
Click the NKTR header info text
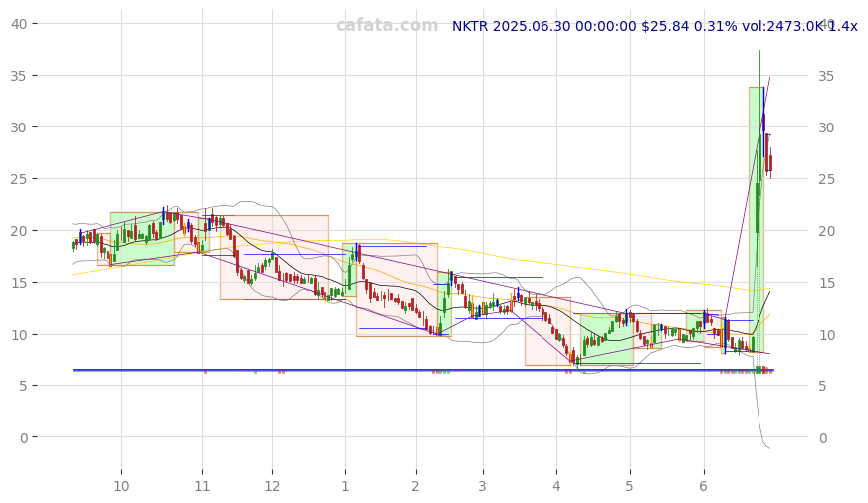(654, 26)
